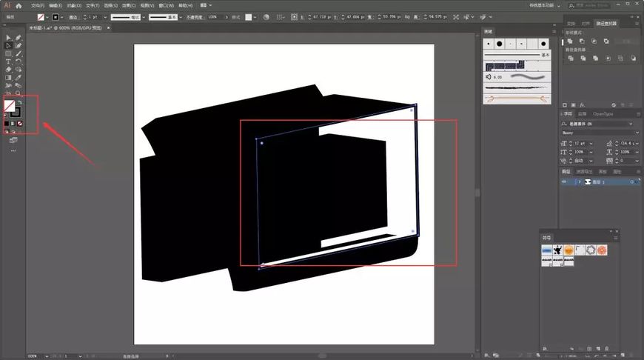Click the Recolor Artwork wheel icon
644x360 pixels.
[x=266, y=17]
